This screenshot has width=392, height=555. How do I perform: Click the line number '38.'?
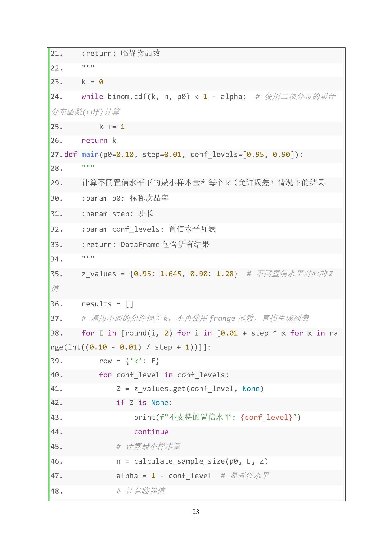(x=56, y=333)
